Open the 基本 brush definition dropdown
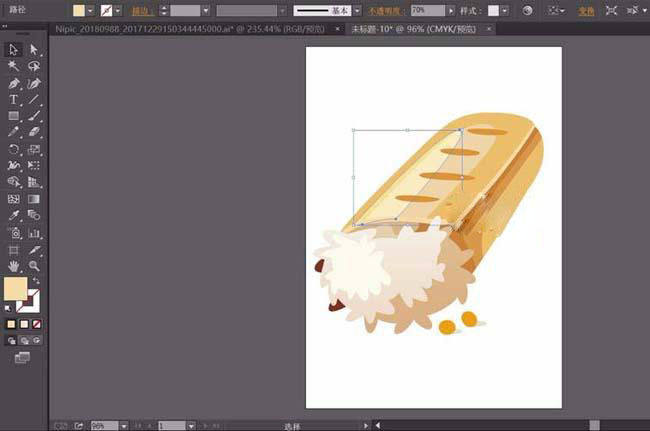 click(x=357, y=10)
